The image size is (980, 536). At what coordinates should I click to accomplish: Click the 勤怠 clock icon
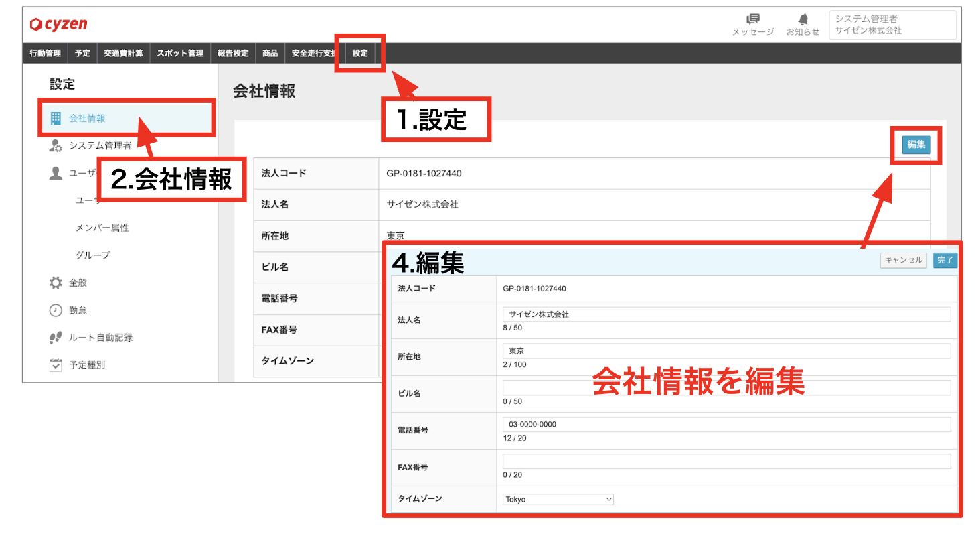pos(56,310)
